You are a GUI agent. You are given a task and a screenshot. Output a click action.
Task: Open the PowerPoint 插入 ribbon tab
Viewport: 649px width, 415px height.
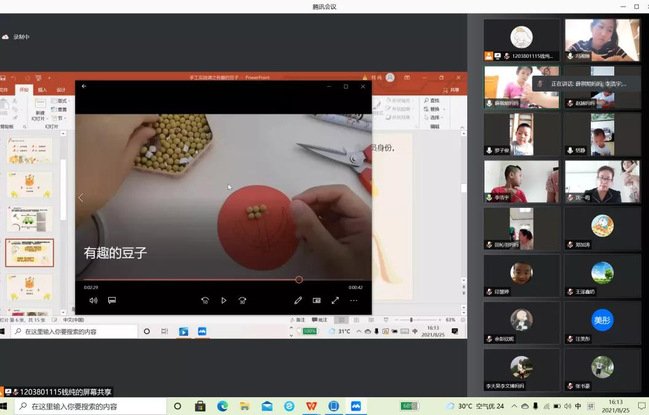[x=42, y=89]
